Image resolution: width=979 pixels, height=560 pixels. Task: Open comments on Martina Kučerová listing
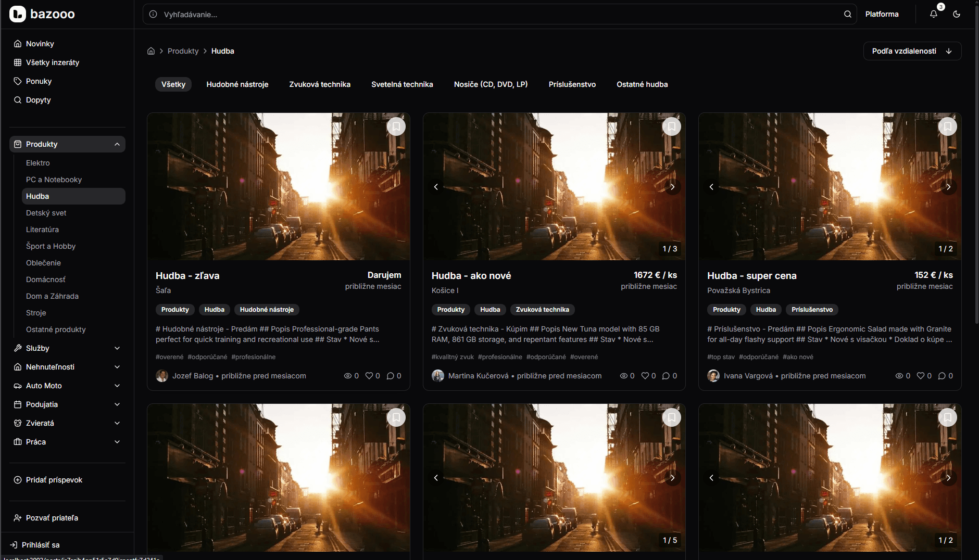point(666,376)
